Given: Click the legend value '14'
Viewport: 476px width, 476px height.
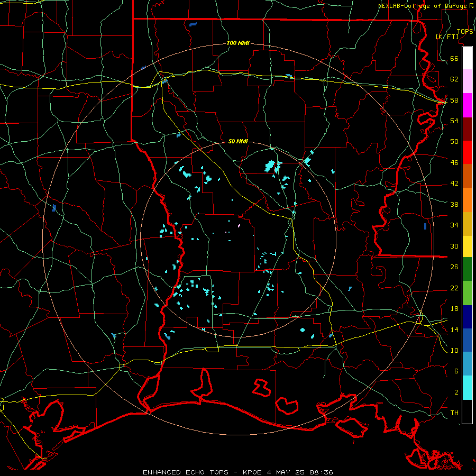Looking at the screenshot, I should (454, 329).
